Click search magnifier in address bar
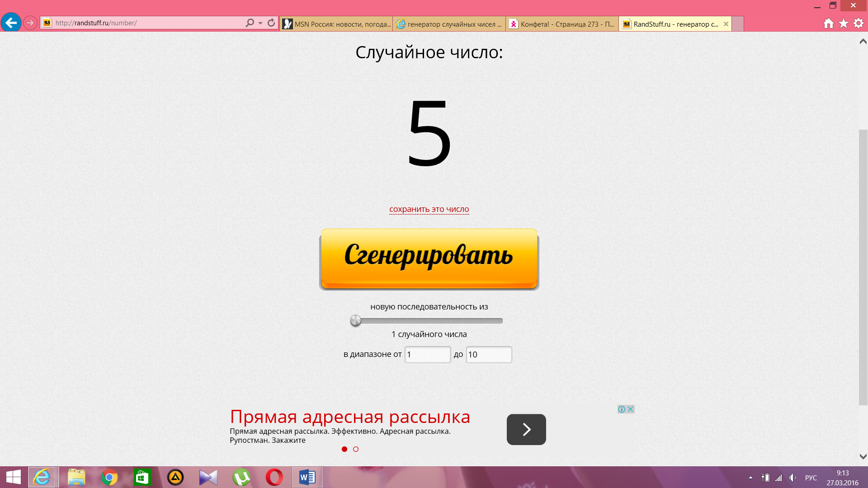Screen dimensions: 868x488 click(250, 23)
